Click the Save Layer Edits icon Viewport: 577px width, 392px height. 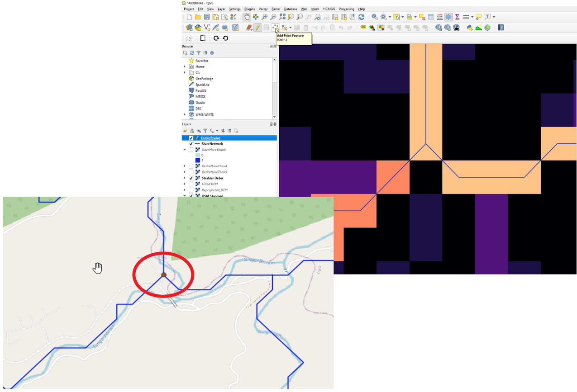coord(267,27)
